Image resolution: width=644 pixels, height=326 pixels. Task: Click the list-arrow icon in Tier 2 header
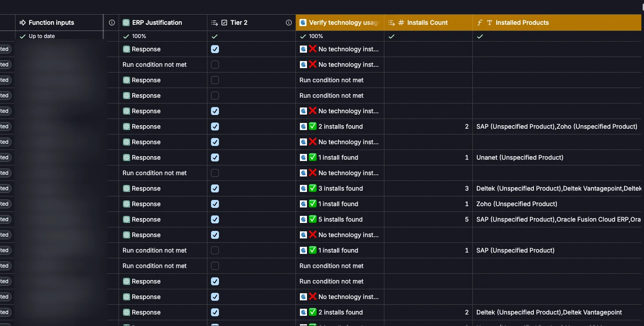215,23
